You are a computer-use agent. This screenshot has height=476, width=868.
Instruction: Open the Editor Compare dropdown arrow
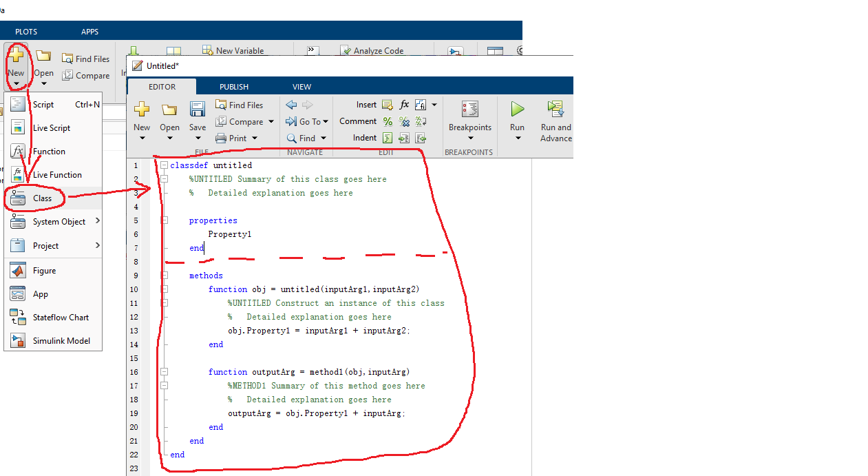coord(271,122)
